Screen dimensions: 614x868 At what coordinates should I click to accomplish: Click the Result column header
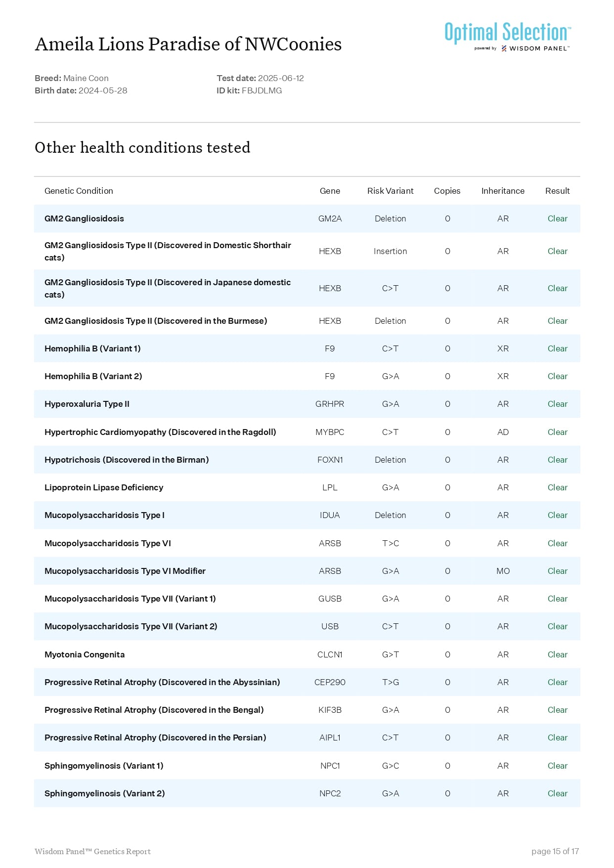[x=557, y=191]
